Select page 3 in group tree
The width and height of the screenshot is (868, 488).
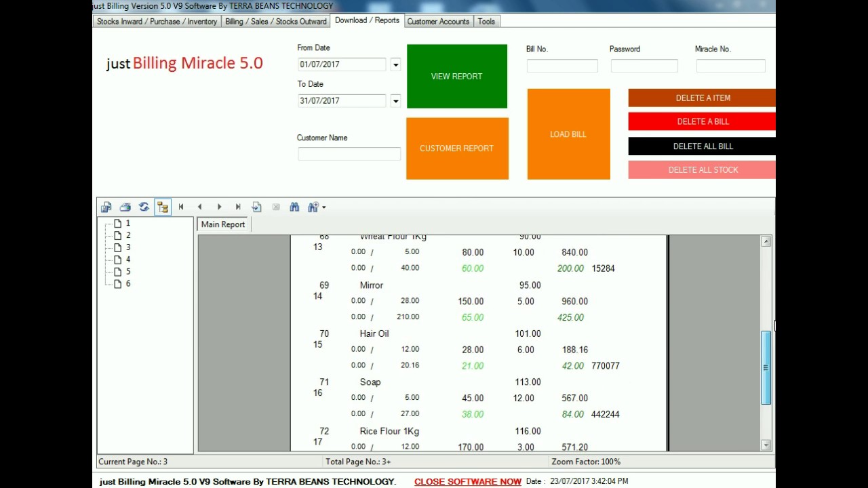tap(123, 247)
